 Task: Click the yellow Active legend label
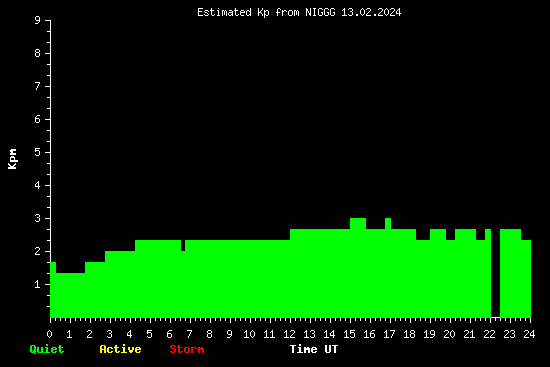pyautogui.click(x=120, y=349)
